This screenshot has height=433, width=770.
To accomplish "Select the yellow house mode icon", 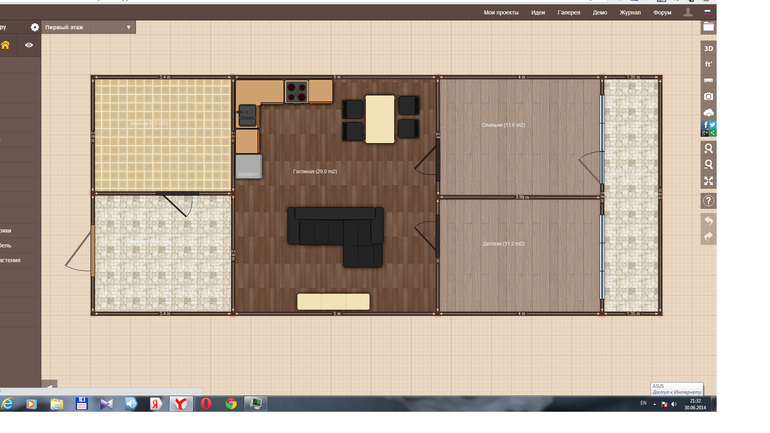I will (x=5, y=45).
